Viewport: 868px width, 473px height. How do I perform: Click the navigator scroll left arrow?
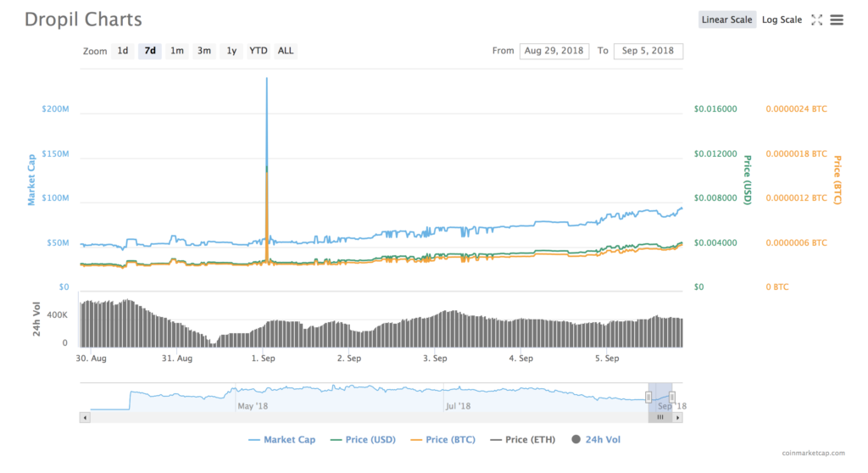point(85,417)
